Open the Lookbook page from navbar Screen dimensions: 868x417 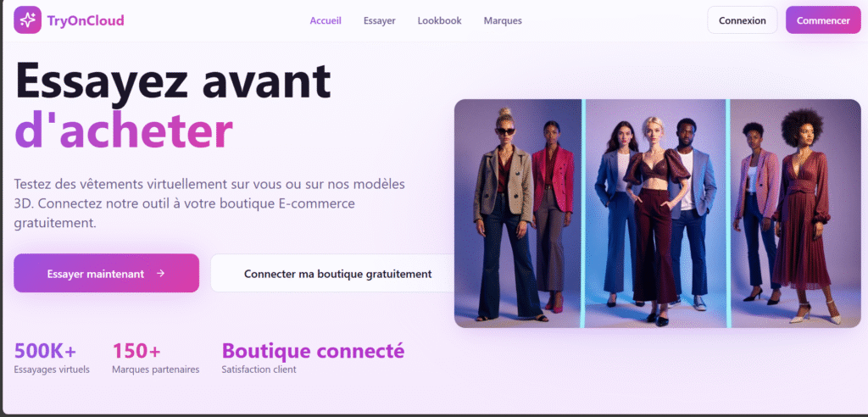point(439,20)
